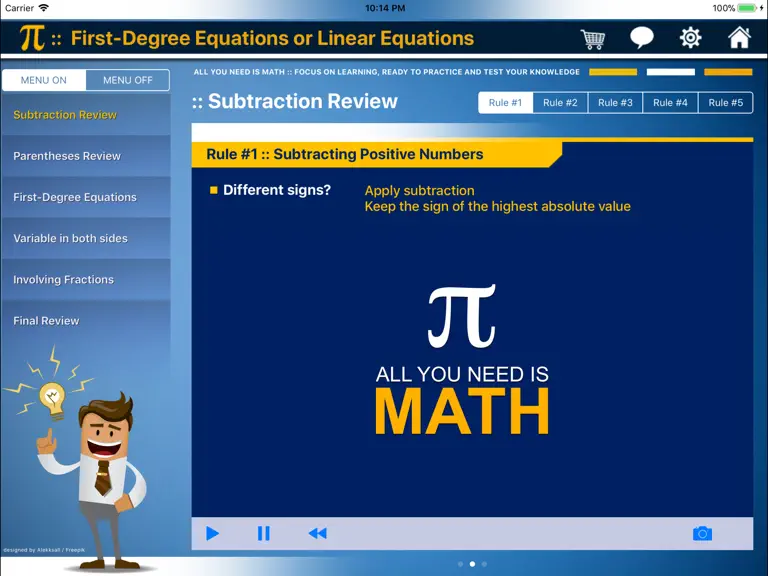The width and height of the screenshot is (768, 576).
Task: Open settings via the gear icon
Action: (x=691, y=38)
